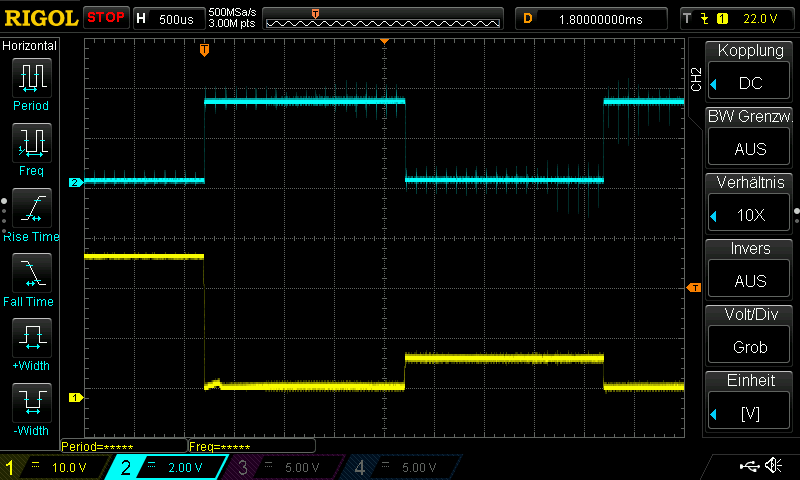Mute sound via the speaker icon
Screen dimensions: 800x480
[x=773, y=466]
